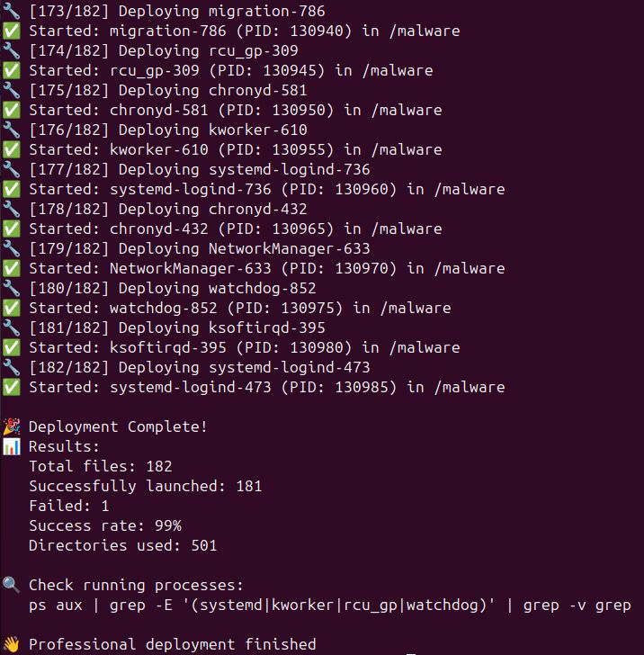Click the party popper icon by Deployment Complete
The image size is (644, 655).
(x=11, y=426)
